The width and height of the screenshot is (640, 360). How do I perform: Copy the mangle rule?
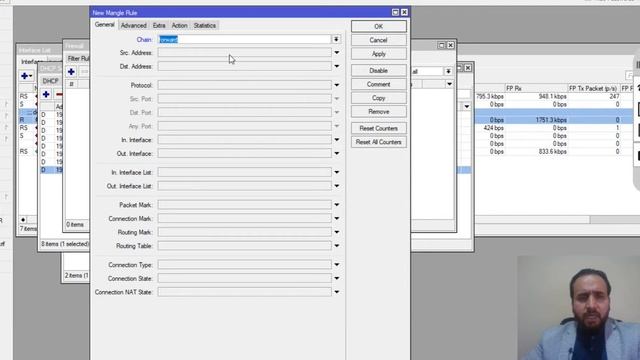tap(378, 98)
